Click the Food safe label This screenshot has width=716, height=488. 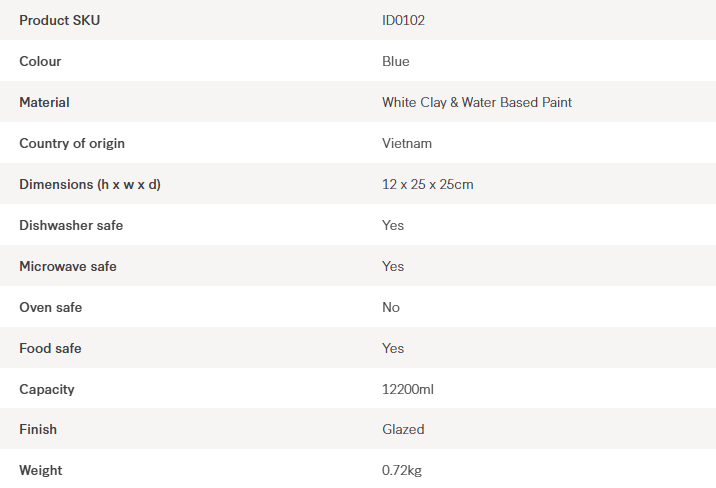point(50,348)
